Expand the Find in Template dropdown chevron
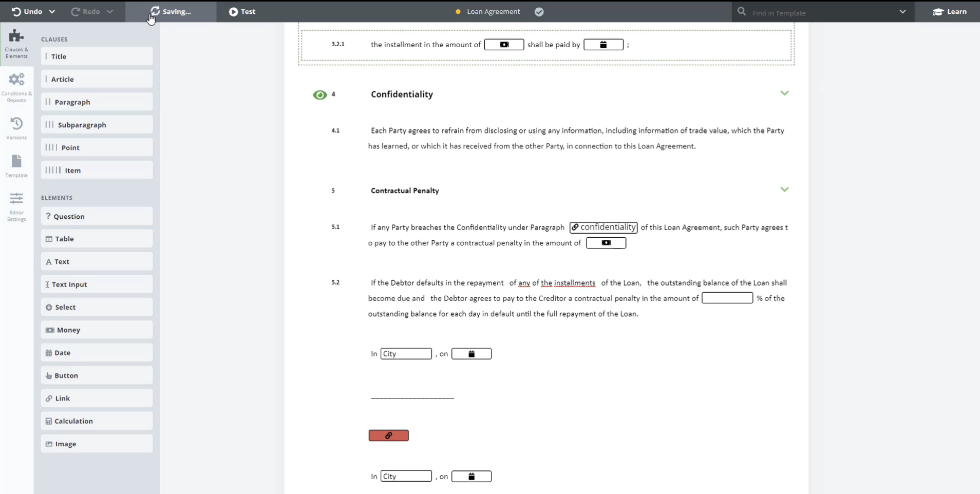Screen dimensions: 980x494 coord(902,11)
